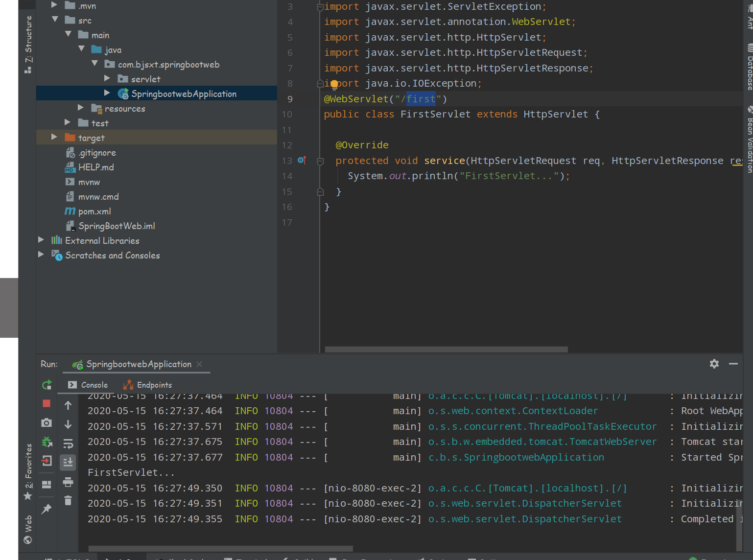Expand the target folder

tap(54, 137)
